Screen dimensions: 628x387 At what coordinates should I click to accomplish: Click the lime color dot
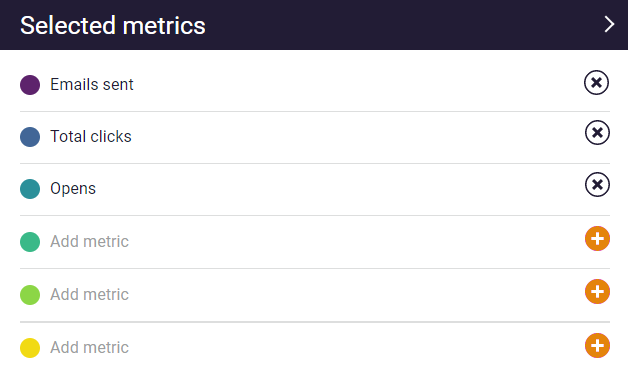30,295
